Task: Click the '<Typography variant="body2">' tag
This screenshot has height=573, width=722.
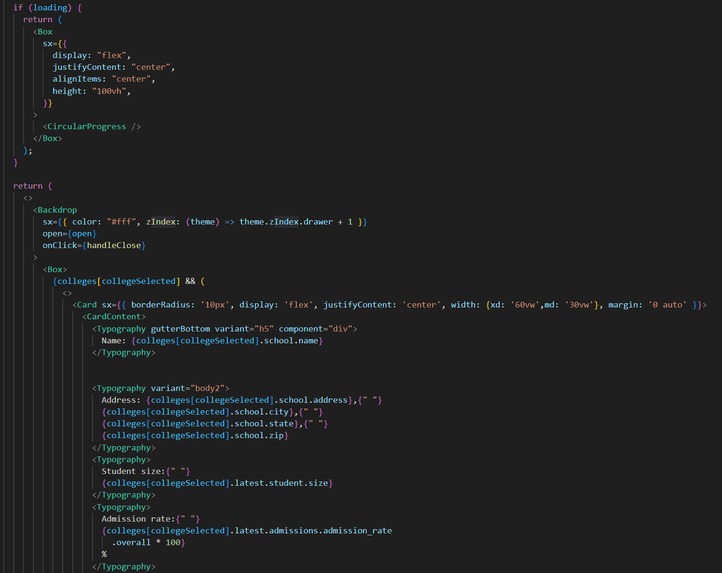Action: (160, 388)
